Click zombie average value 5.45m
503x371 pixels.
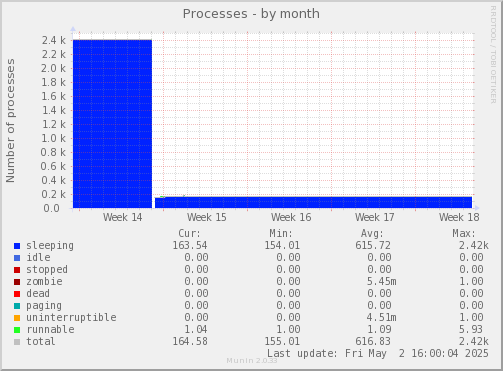(382, 281)
